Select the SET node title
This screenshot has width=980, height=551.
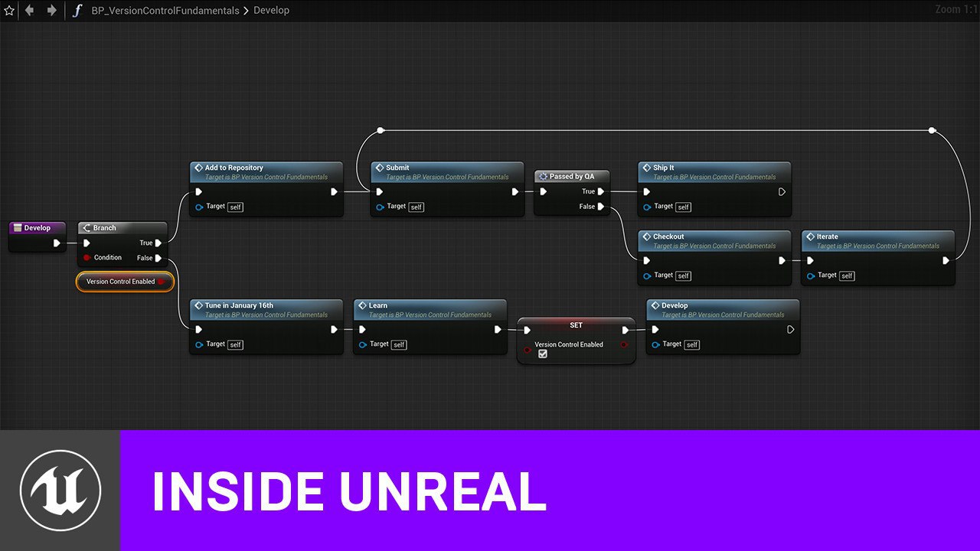[x=576, y=325]
